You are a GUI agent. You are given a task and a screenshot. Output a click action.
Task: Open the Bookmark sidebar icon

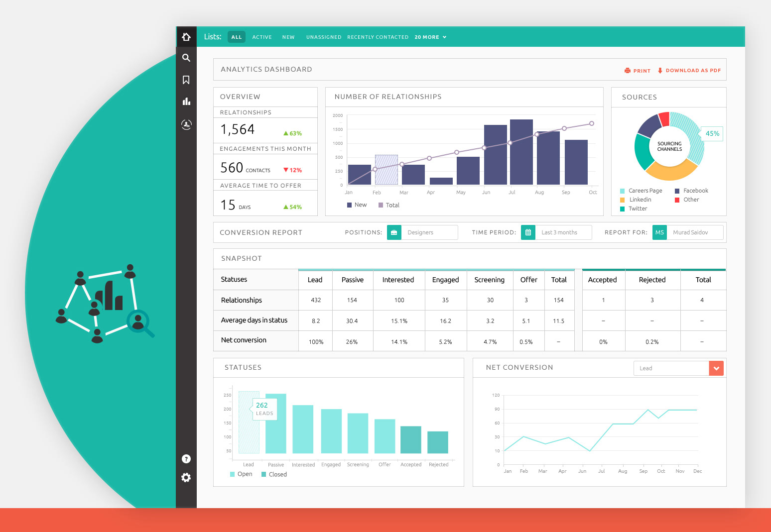[x=186, y=80]
